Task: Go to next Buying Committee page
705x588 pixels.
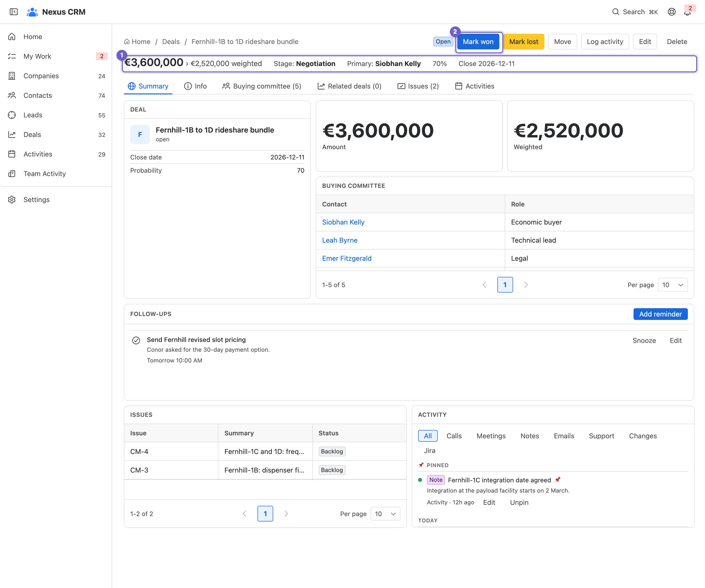Action: pos(526,285)
